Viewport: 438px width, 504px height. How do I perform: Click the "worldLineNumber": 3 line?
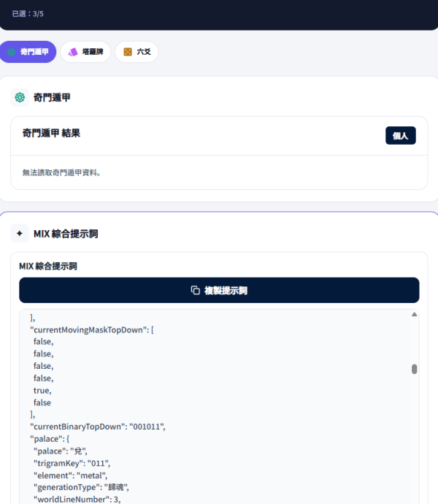(77, 499)
